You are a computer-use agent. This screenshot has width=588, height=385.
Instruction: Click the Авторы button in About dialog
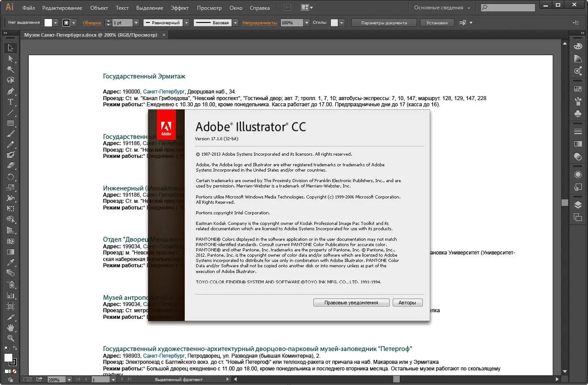[x=407, y=303]
